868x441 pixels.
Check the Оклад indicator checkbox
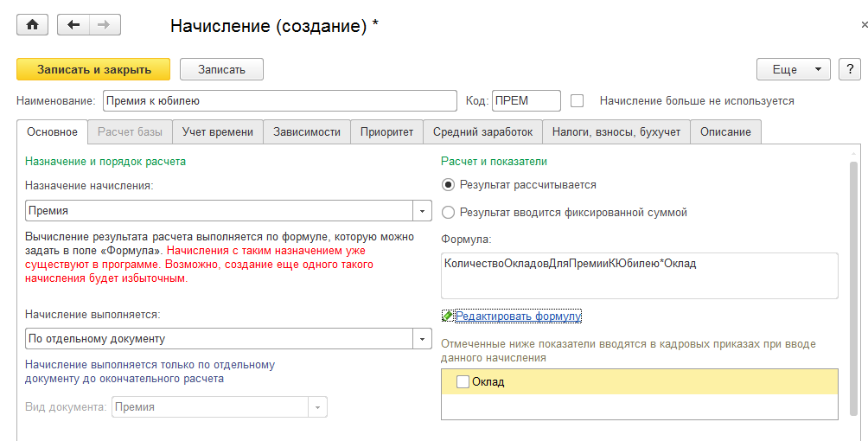463,381
